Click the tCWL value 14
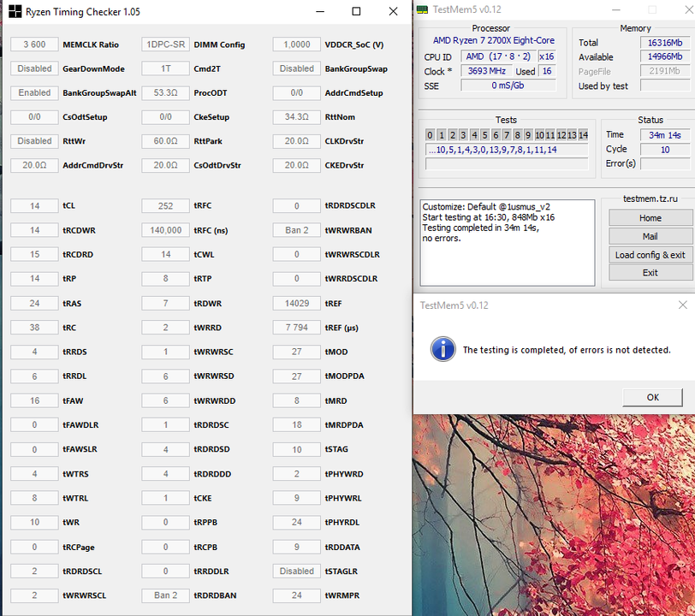This screenshot has height=616, width=695. coord(166,254)
